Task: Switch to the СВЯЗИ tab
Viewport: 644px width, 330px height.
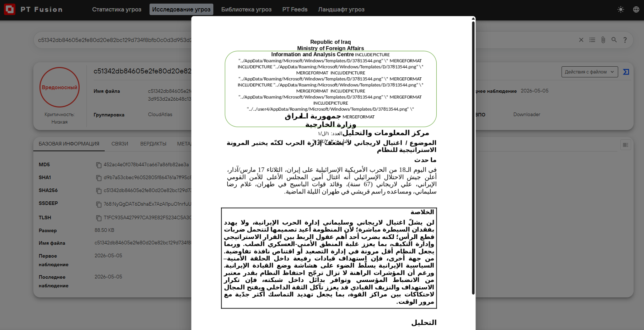Action: pyautogui.click(x=120, y=144)
